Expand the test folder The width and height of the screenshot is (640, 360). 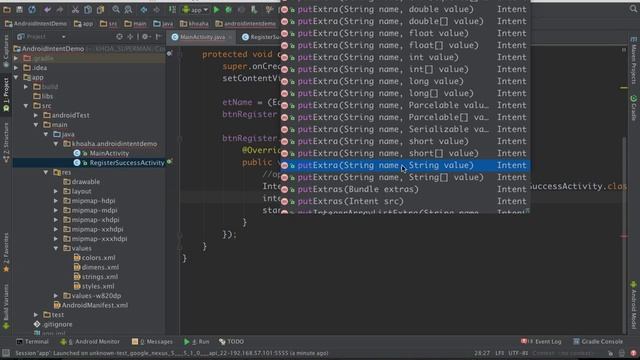[x=36, y=315]
